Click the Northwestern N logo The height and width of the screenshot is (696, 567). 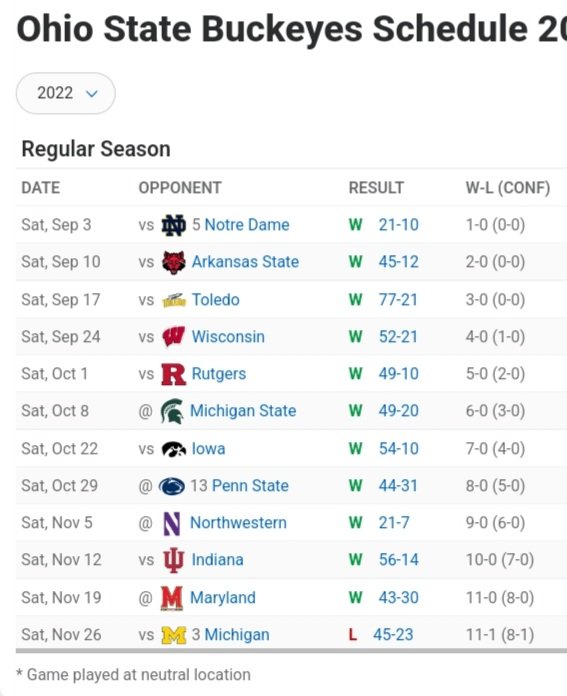(x=172, y=523)
